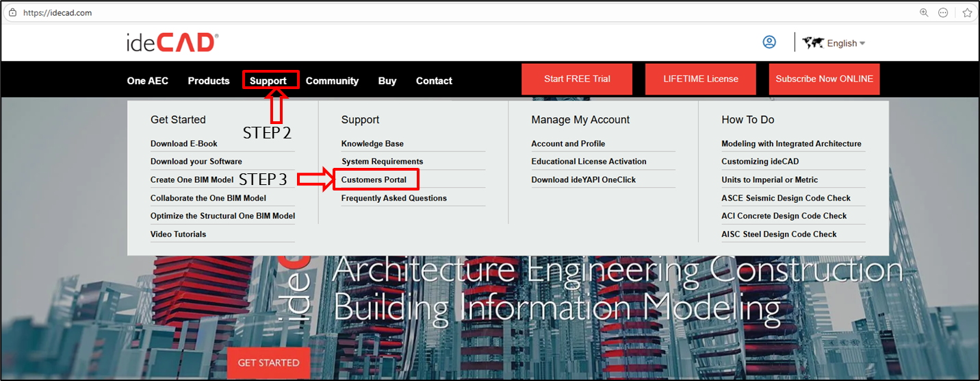Screen dimensions: 980x381
Task: Open ACI Concrete Design Code Check link
Action: tap(784, 216)
